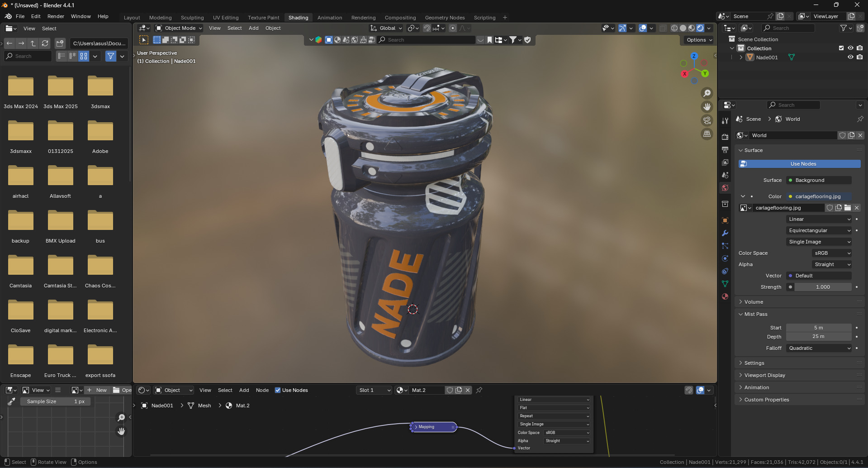Open the Physics properties tab

[725, 258]
